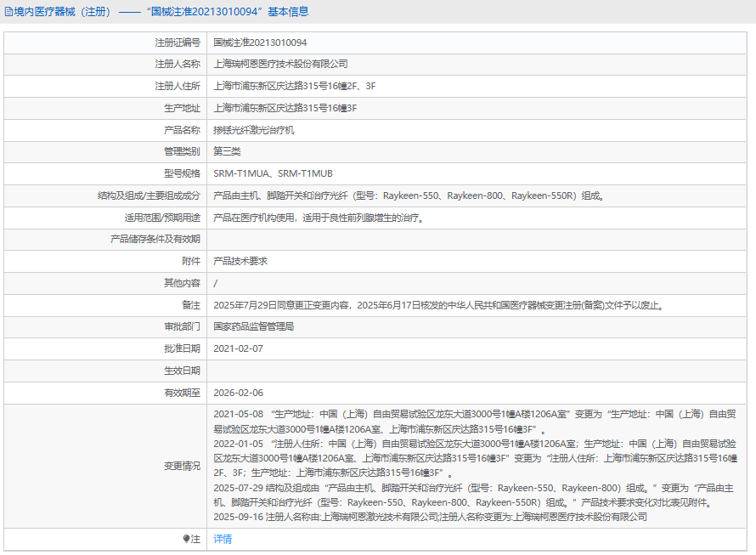The width and height of the screenshot is (756, 555).
Task: Select registration number 国械注准20213010094 in the table
Action: 260,42
